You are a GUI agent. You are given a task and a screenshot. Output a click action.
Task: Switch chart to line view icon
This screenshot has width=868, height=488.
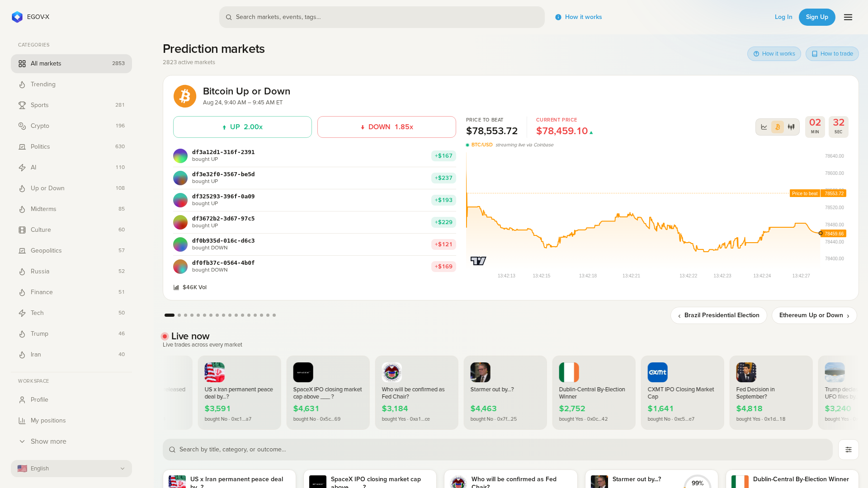[x=764, y=127]
